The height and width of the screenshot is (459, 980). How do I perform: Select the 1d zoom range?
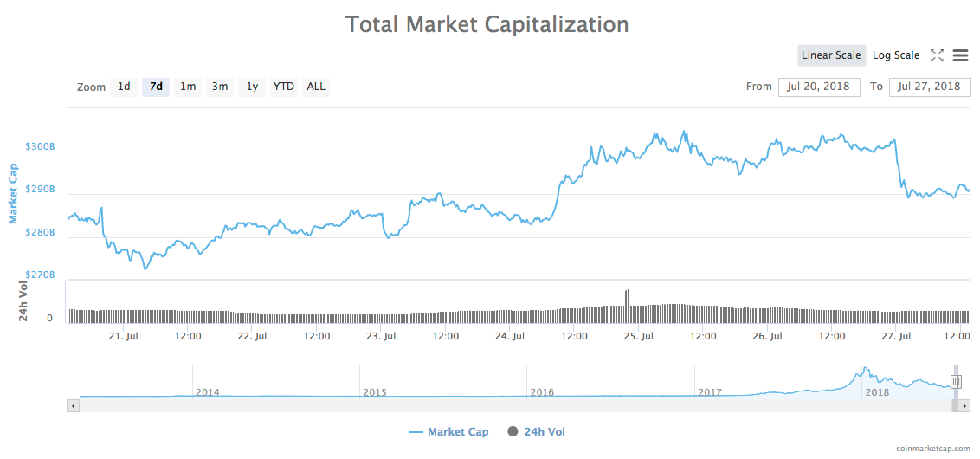[x=124, y=87]
